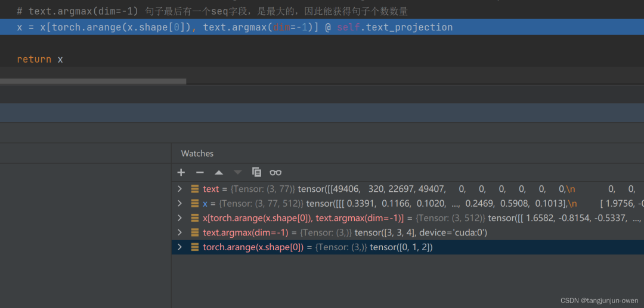This screenshot has width=644, height=308.
Task: Click the Duplicate Watch copy icon
Action: [257, 172]
